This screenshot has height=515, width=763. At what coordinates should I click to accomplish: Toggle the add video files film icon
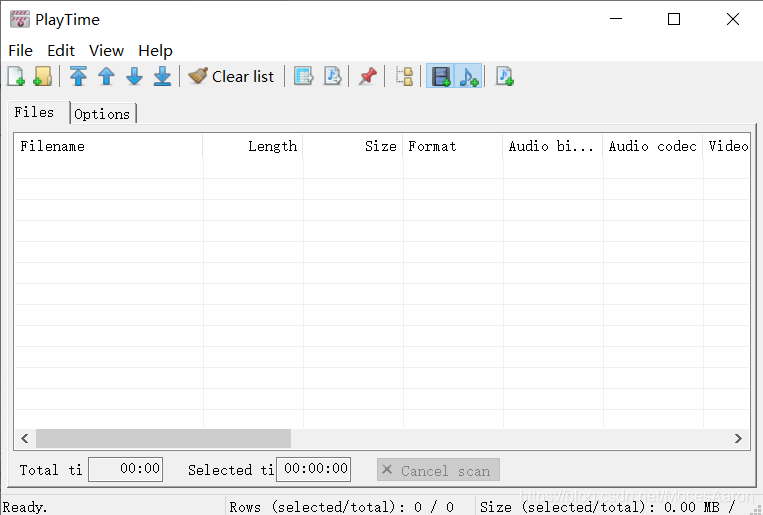(x=440, y=76)
